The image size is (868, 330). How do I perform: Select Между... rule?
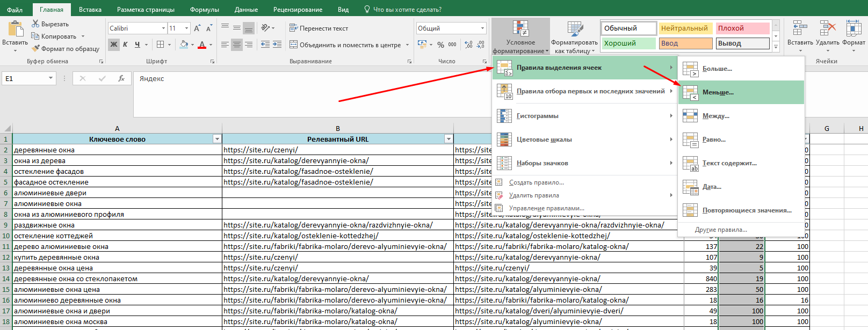pyautogui.click(x=741, y=116)
